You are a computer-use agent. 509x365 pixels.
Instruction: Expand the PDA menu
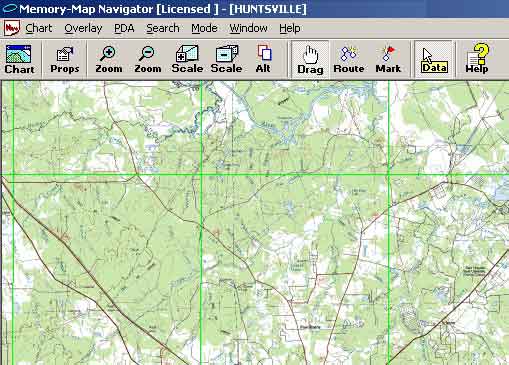124,28
